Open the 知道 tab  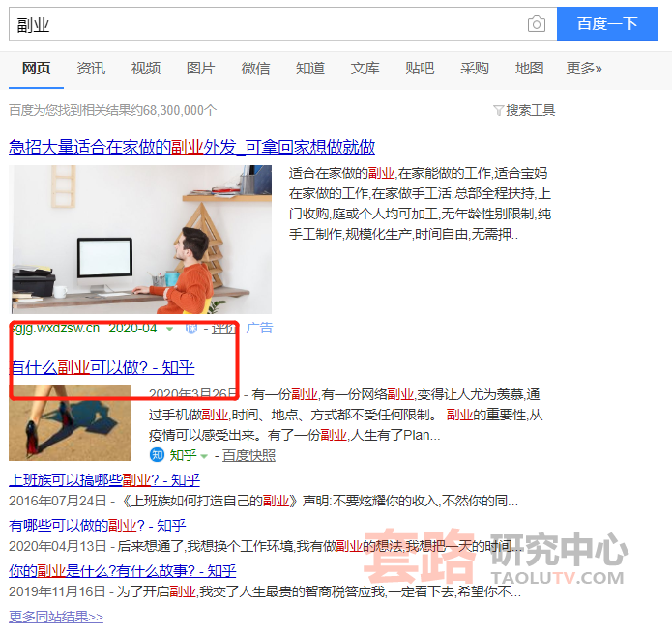click(310, 68)
